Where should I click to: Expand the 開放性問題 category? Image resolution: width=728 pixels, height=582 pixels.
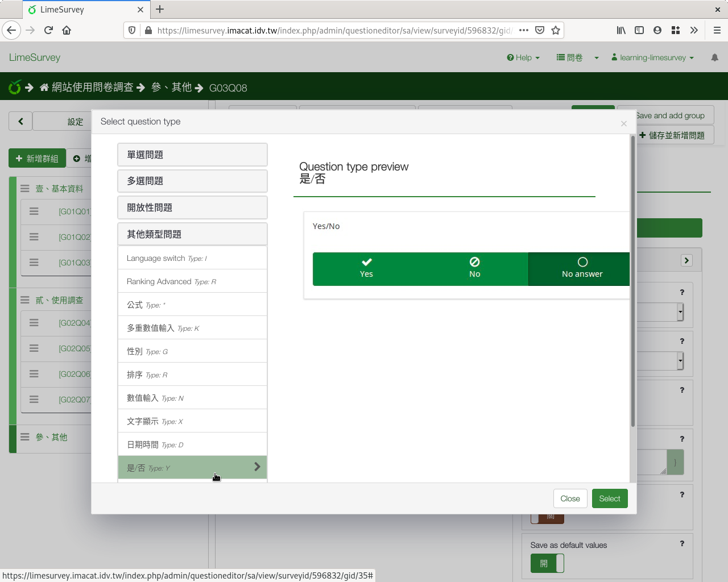192,207
